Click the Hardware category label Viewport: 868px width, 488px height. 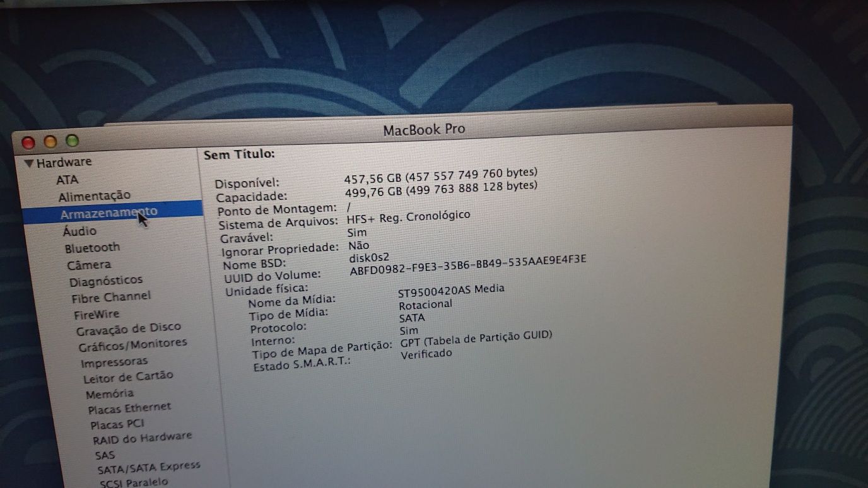point(64,163)
